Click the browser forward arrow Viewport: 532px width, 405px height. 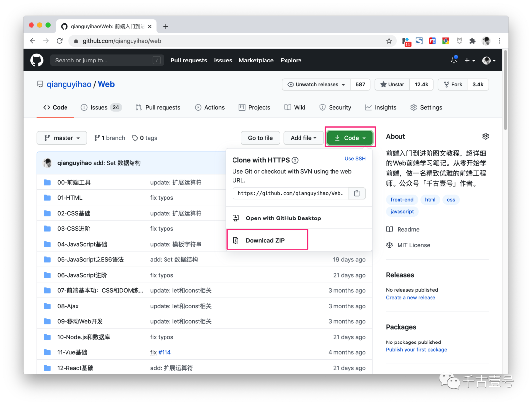[46, 41]
